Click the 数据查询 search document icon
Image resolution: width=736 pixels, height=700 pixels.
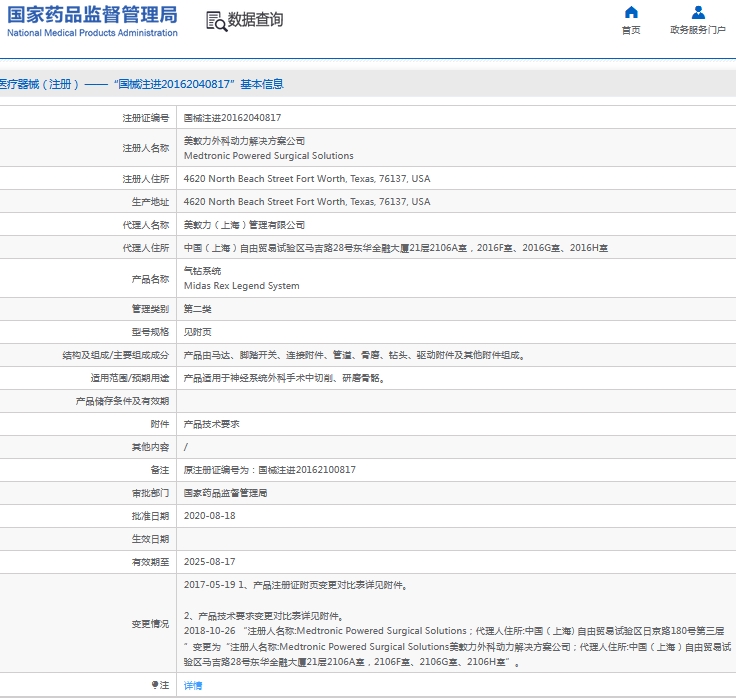216,21
